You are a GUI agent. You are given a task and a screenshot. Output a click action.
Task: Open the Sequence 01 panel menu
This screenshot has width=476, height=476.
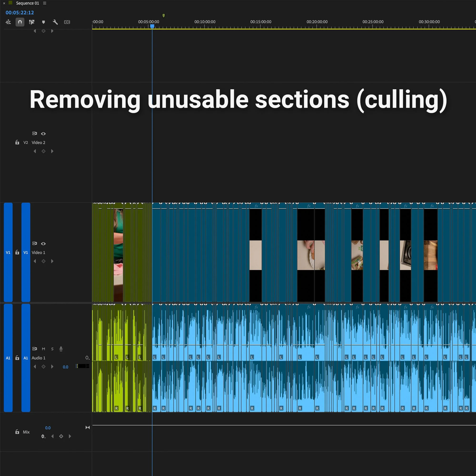(45, 3)
